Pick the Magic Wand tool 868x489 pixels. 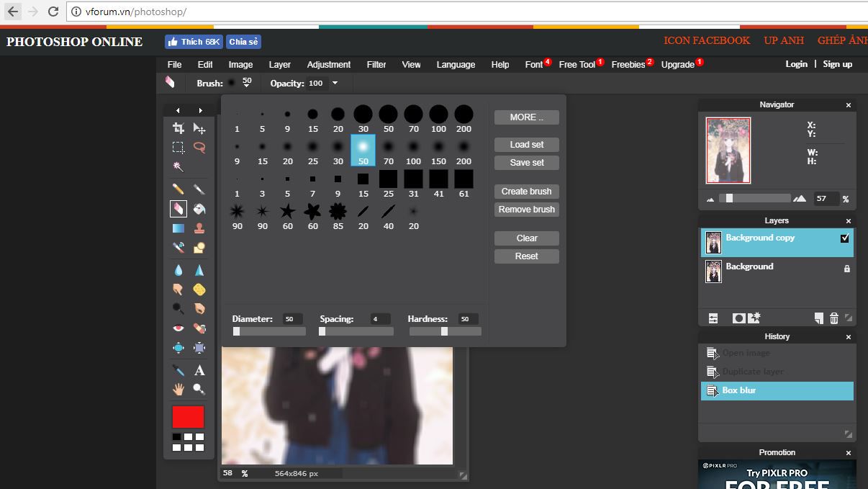[178, 167]
